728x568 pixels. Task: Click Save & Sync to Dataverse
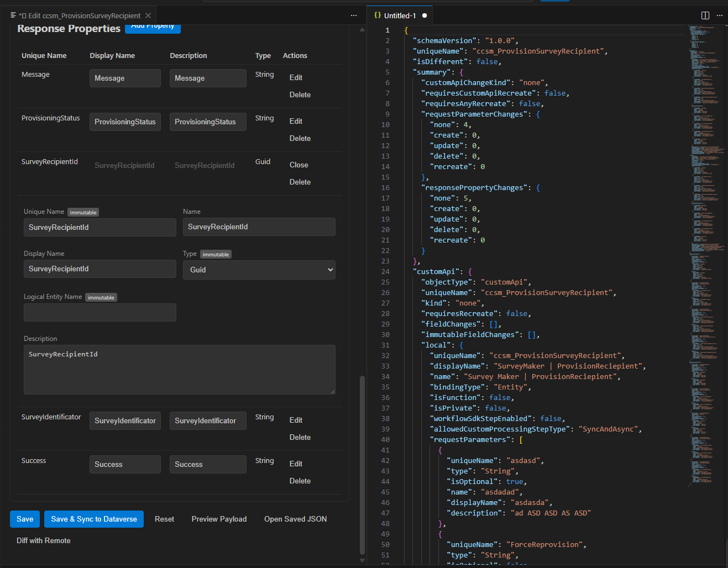[x=94, y=519]
